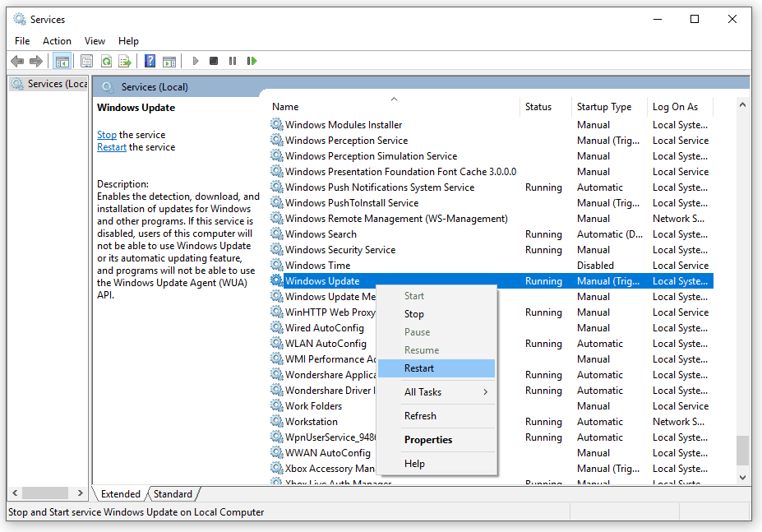Click the gear icon beside Workstation

(x=277, y=422)
